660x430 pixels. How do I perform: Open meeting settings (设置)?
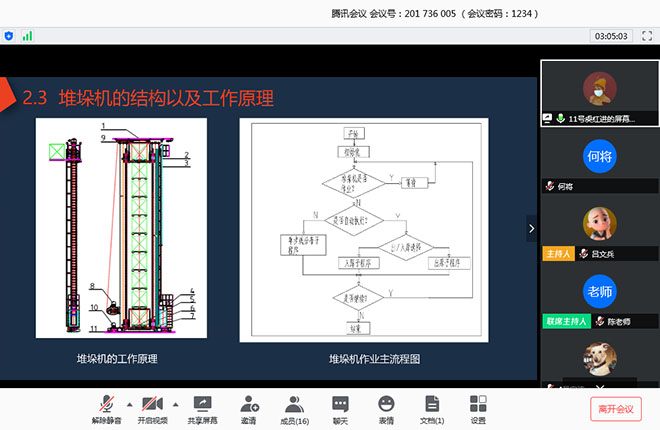coord(478,409)
